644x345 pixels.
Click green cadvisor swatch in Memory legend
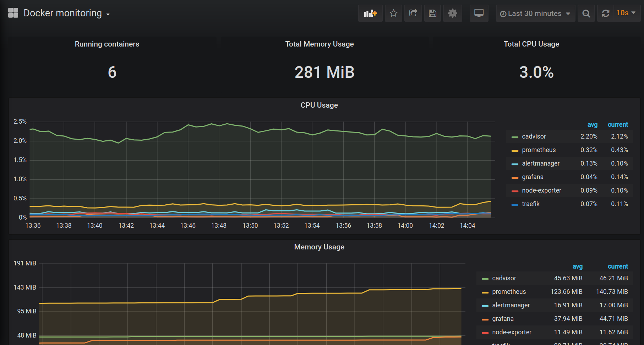click(485, 279)
